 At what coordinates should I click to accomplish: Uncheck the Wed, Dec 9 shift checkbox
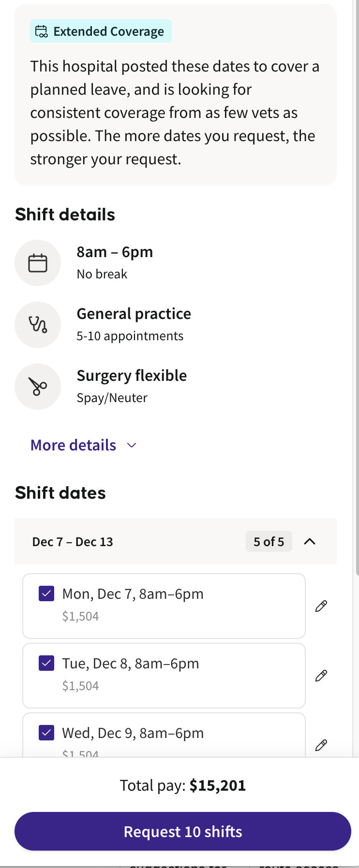46,733
